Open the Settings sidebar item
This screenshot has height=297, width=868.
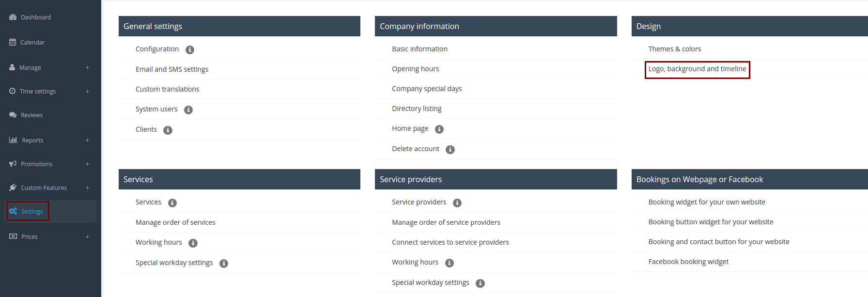[32, 211]
